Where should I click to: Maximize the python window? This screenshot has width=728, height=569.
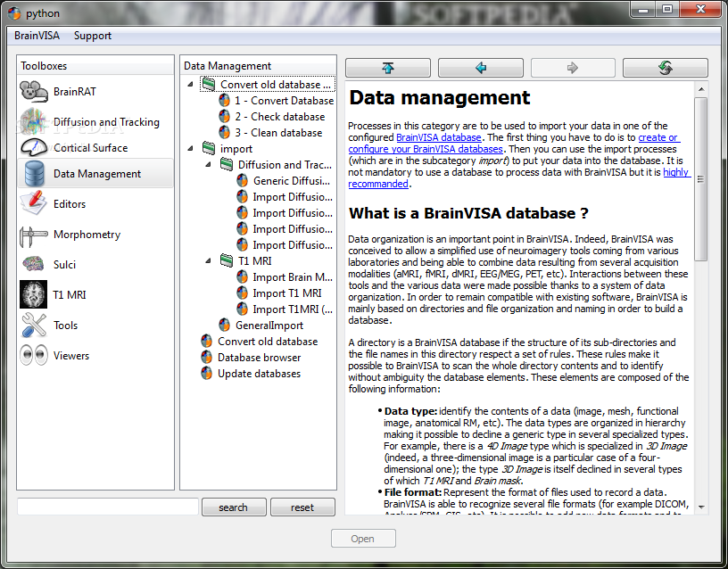pos(667,9)
